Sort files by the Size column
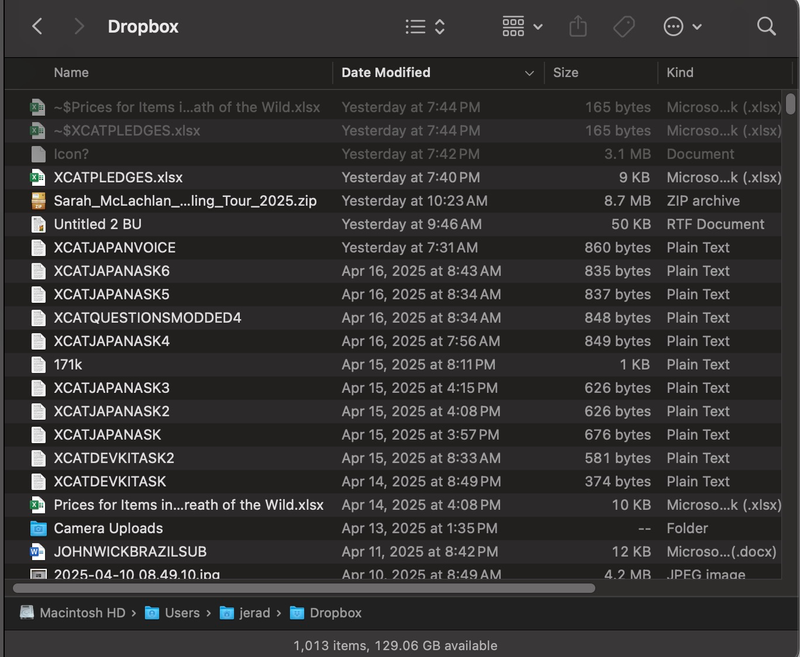Viewport: 800px width, 657px height. 566,72
